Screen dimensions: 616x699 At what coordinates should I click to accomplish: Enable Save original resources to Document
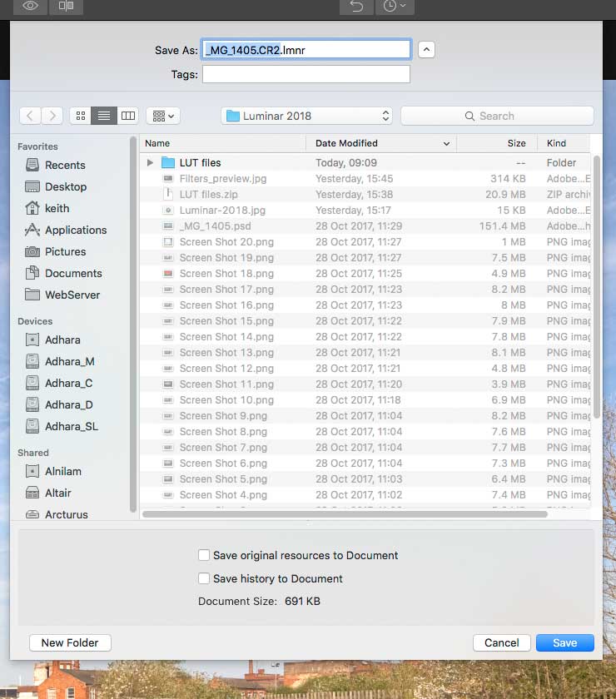click(x=204, y=555)
